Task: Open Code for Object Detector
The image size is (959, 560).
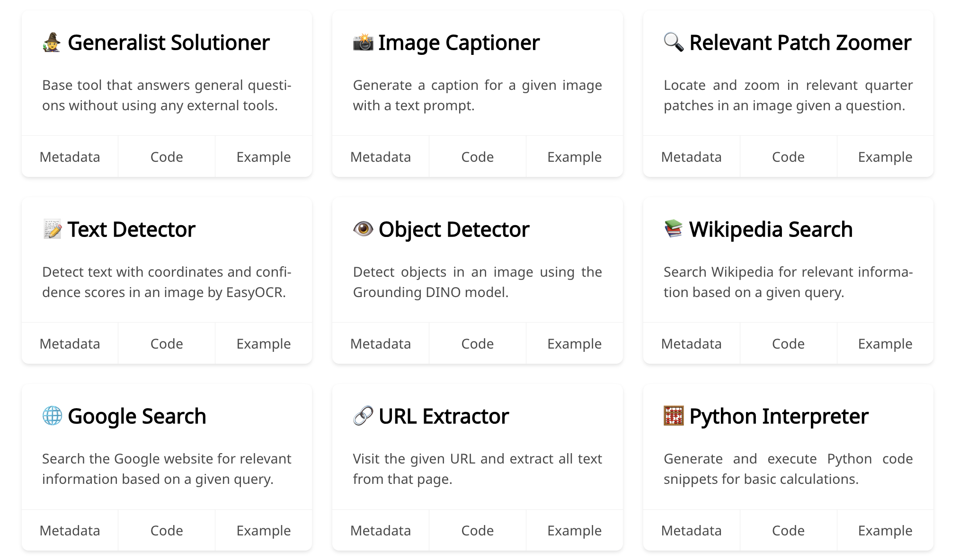Action: click(478, 343)
